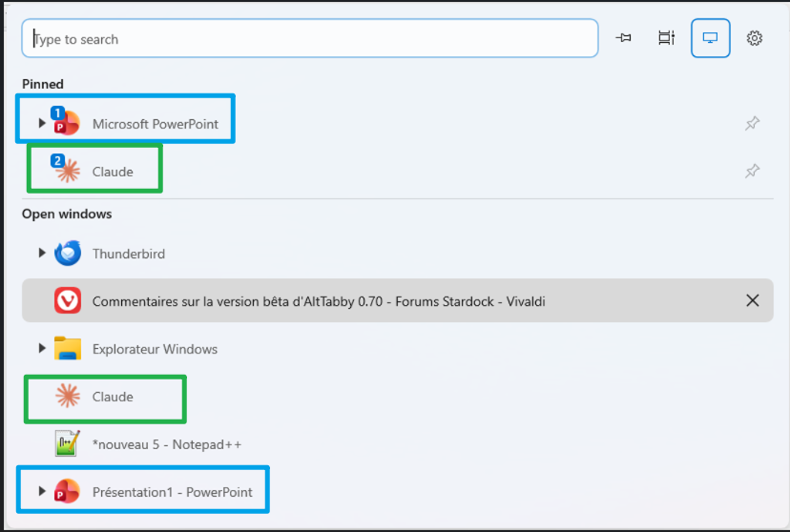Expand the Thunderbird window group

(x=42, y=253)
